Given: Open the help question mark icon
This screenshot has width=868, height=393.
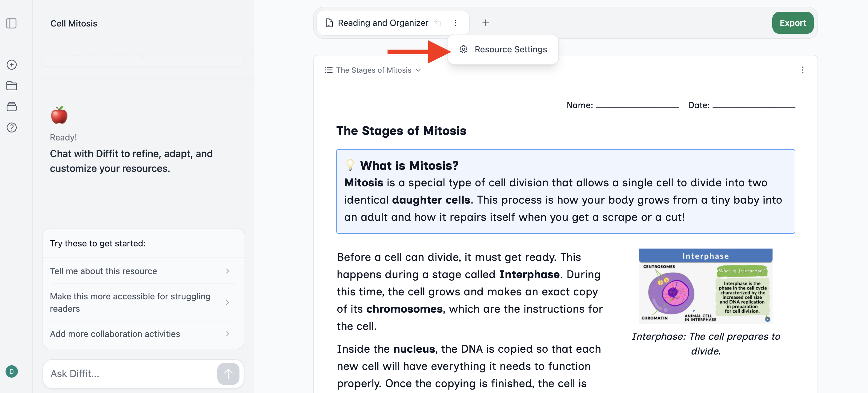Looking at the screenshot, I should (x=11, y=128).
